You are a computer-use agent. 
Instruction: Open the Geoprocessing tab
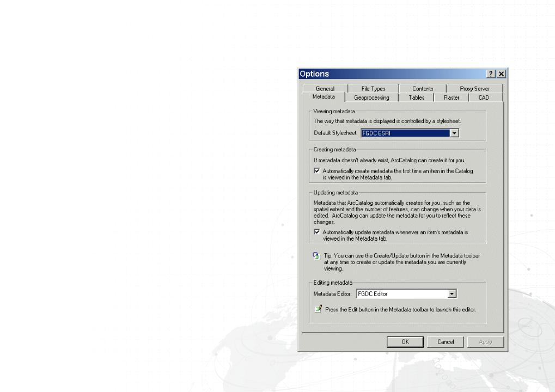click(x=371, y=97)
